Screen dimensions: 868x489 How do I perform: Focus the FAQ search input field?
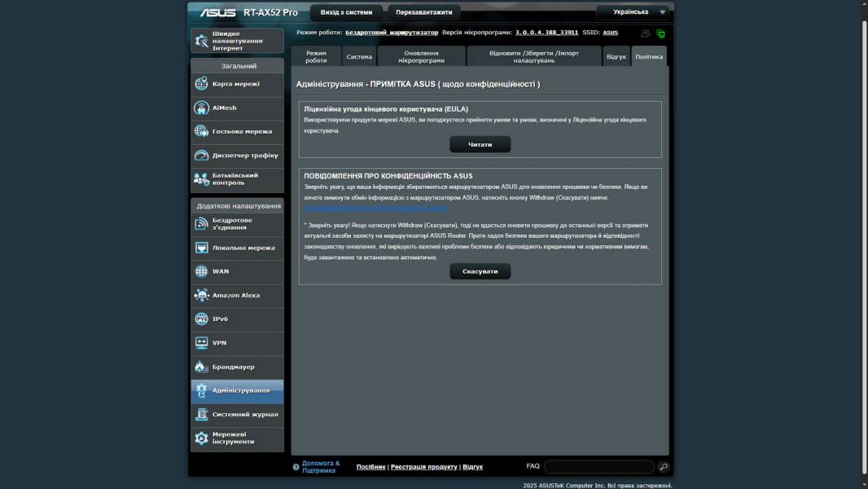coord(598,467)
